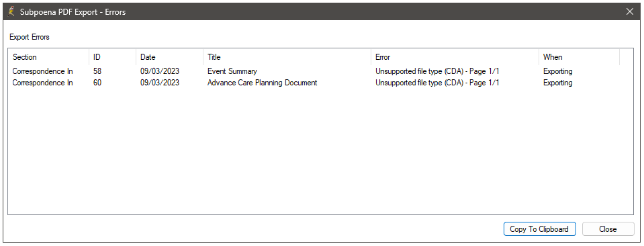Click the application bird icon in title bar

pyautogui.click(x=12, y=11)
